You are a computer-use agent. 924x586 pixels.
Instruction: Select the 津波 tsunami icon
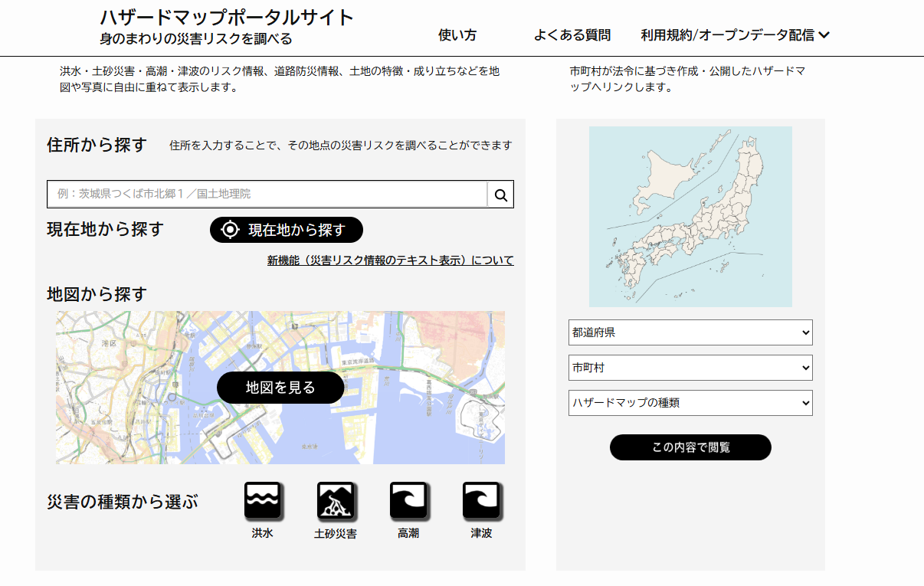(x=481, y=502)
